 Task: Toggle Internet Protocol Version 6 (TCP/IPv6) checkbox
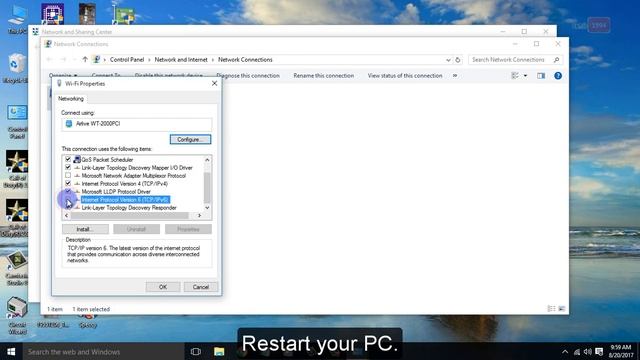click(68, 200)
